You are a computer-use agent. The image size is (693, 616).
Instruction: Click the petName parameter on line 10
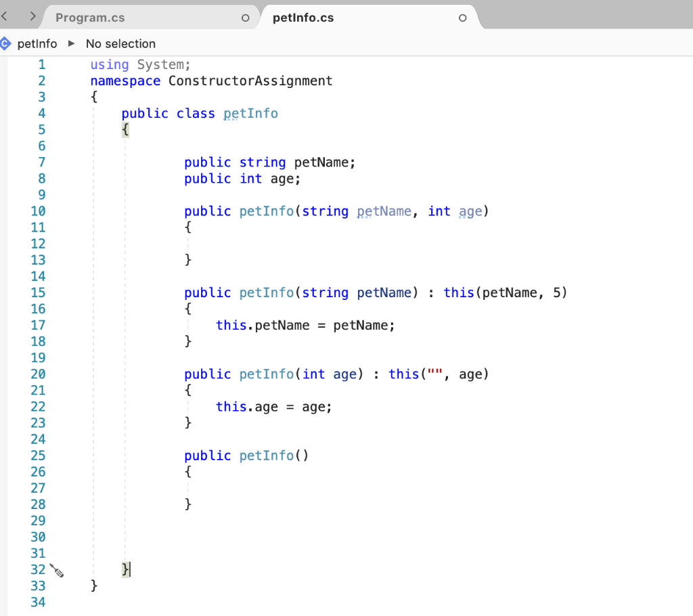tap(383, 211)
